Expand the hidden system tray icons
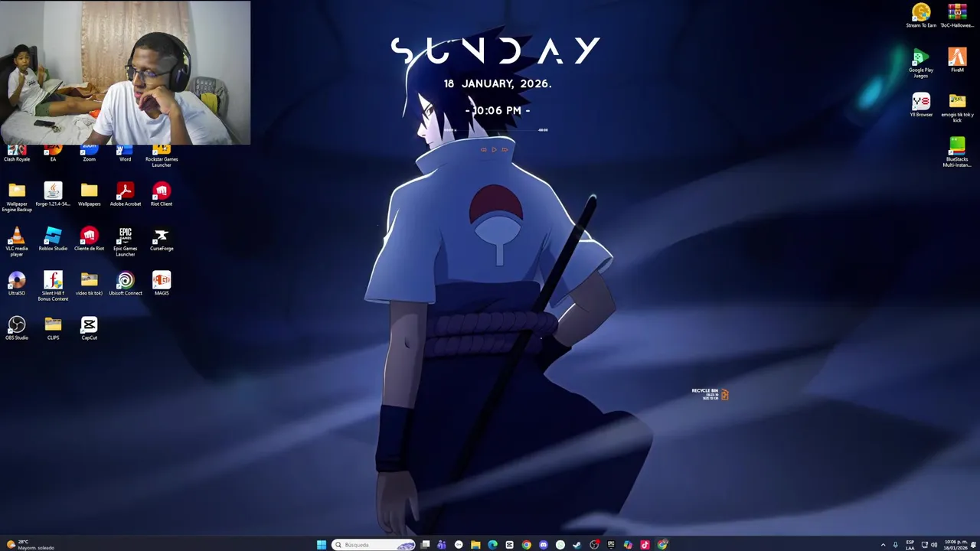980x551 pixels. coord(883,545)
